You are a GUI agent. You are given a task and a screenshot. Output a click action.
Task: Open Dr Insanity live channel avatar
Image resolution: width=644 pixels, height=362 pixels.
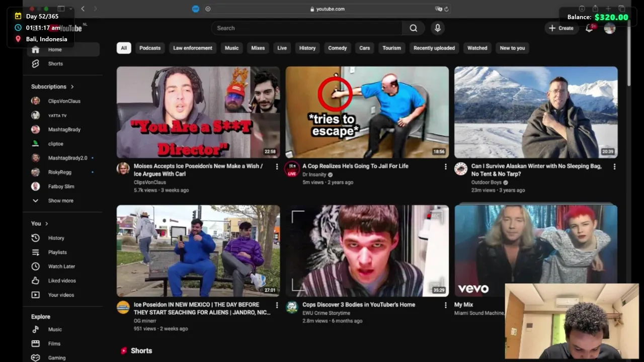point(292,168)
